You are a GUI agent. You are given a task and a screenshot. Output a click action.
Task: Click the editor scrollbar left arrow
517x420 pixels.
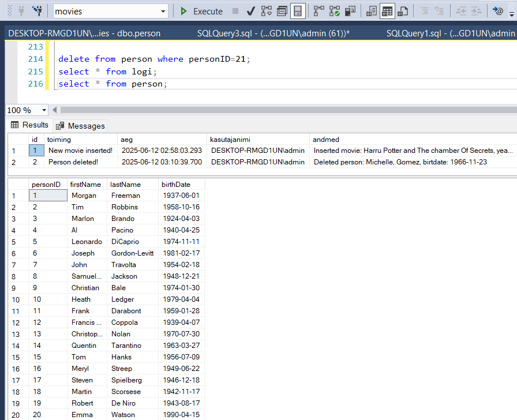[54, 110]
